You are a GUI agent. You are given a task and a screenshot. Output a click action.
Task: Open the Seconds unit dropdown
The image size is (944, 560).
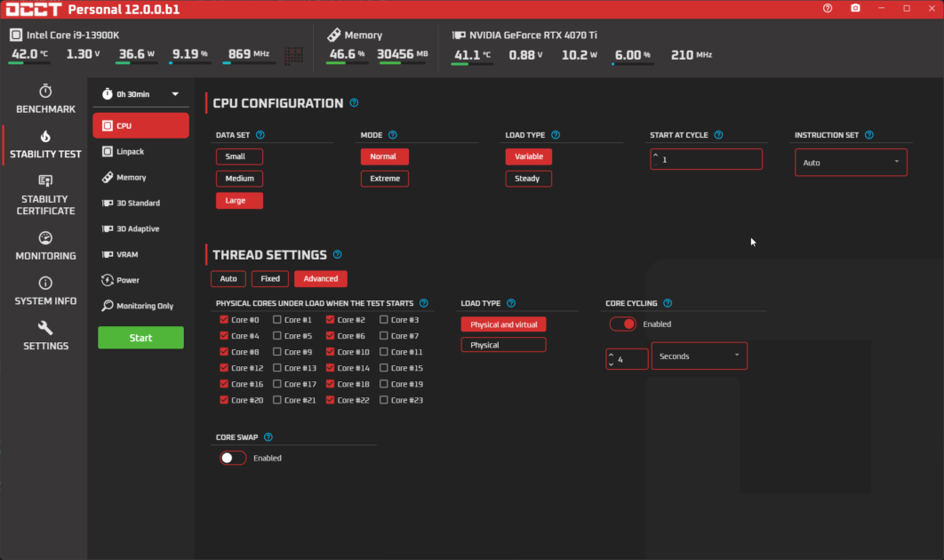pyautogui.click(x=699, y=356)
